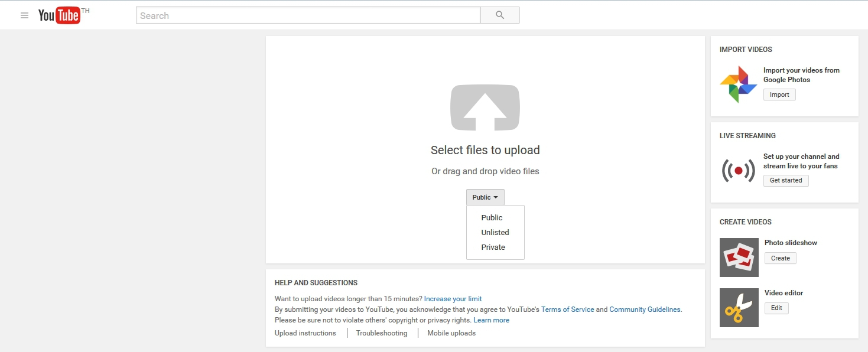Open the Increase your limit link
868x352 pixels.
pyautogui.click(x=453, y=299)
